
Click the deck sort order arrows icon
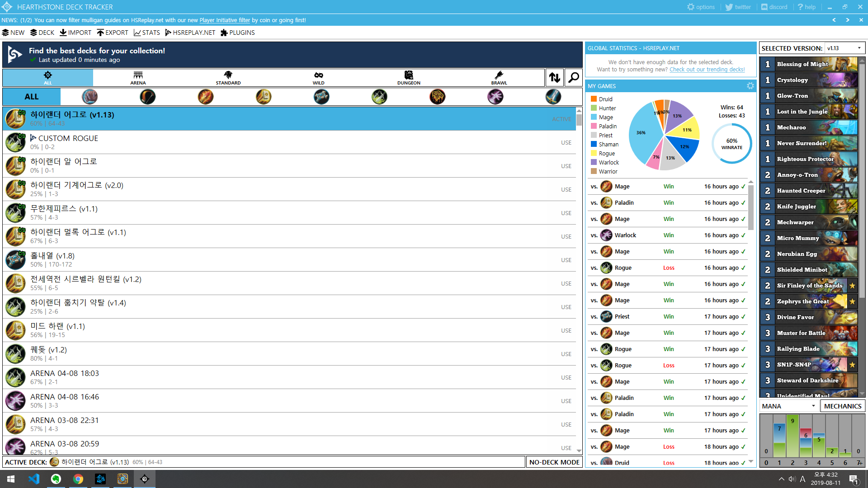click(555, 78)
